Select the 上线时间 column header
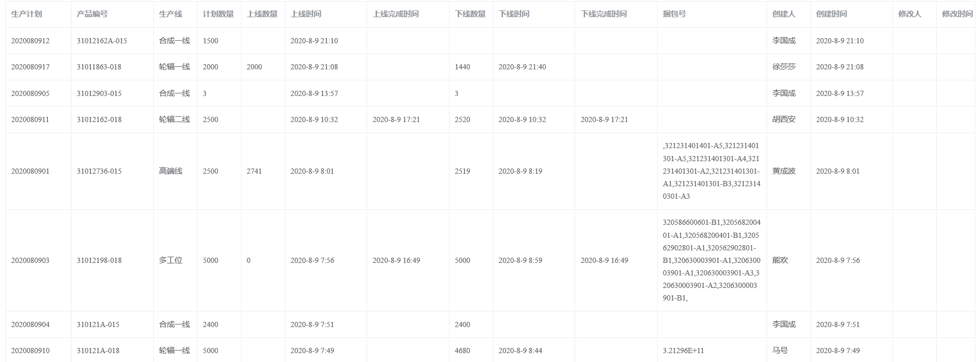The width and height of the screenshot is (980, 362). point(306,14)
